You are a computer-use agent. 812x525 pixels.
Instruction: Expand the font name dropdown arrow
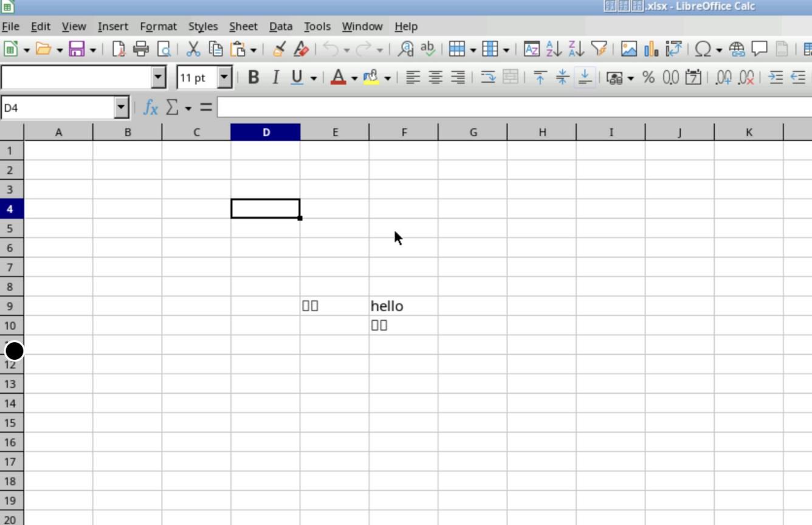[x=158, y=78]
